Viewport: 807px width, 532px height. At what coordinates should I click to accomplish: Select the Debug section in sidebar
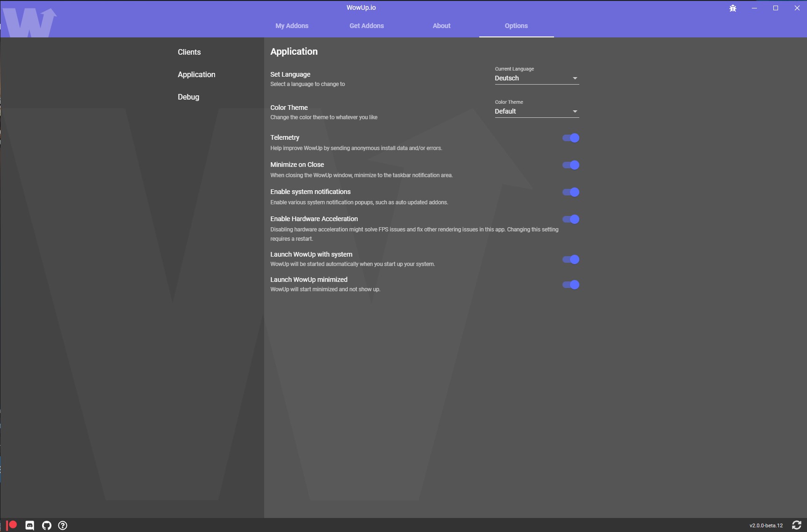tap(188, 97)
